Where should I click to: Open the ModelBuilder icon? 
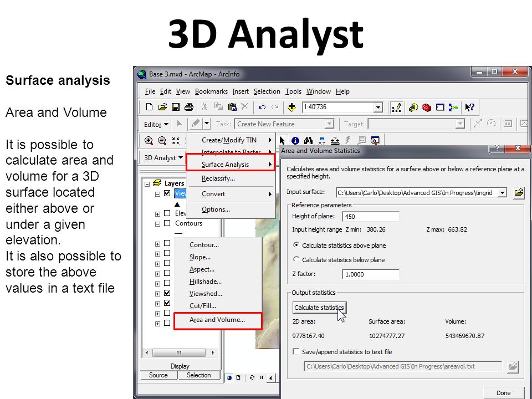453,108
